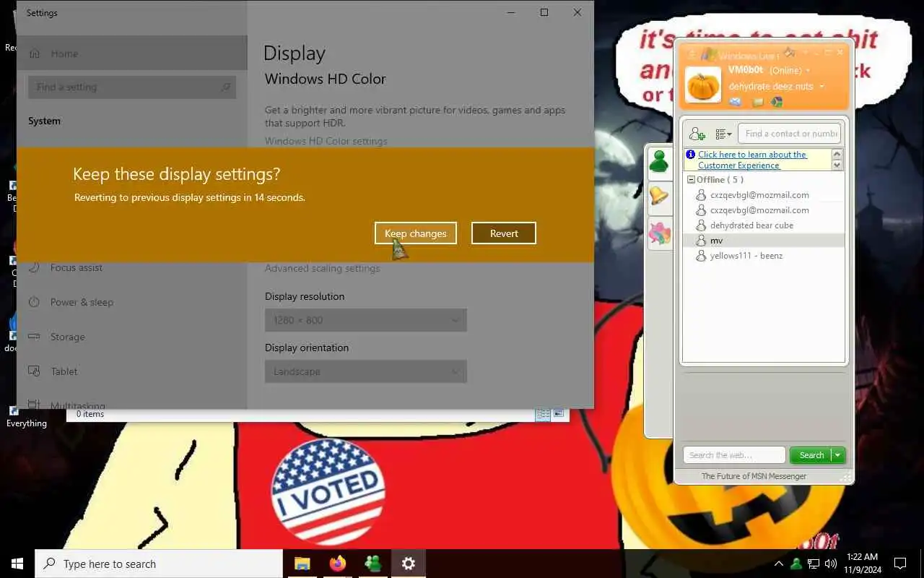Click the green Messenger tray icon
Screen dimensions: 924x578
pos(796,564)
